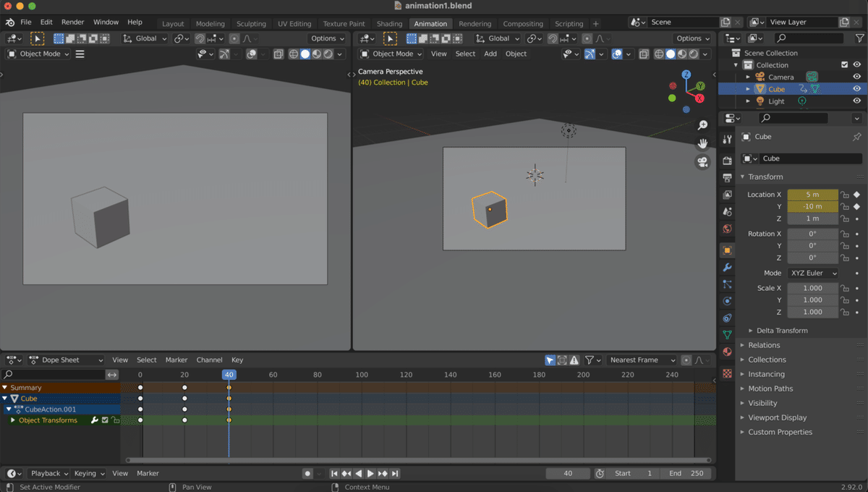868x492 pixels.
Task: Select the pan hand gizmo in viewport
Action: click(x=702, y=143)
